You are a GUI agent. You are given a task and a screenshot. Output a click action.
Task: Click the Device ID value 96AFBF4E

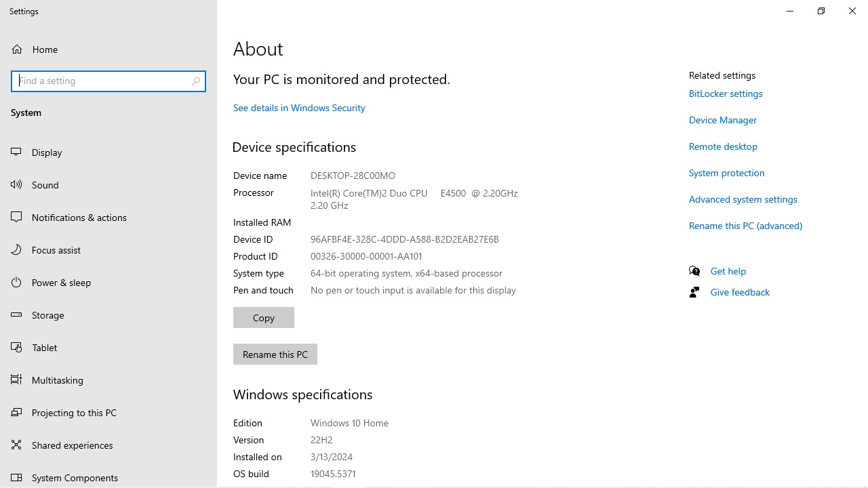(x=405, y=239)
